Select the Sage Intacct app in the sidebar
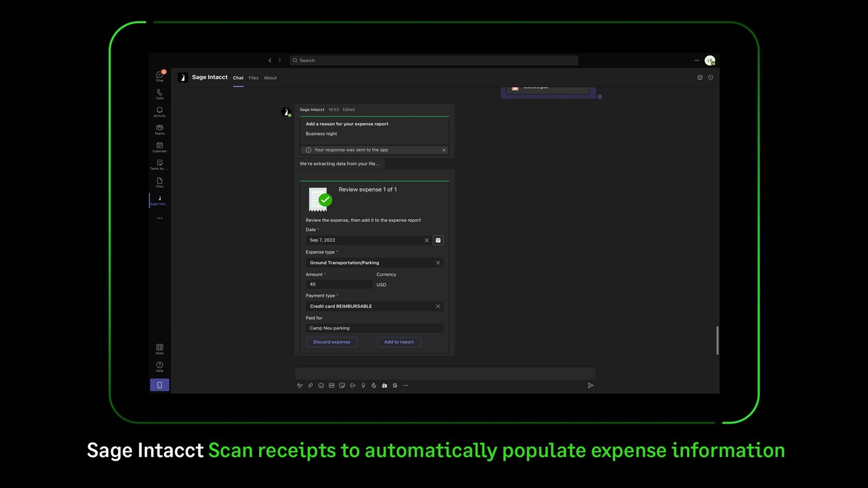868x488 pixels. (x=159, y=200)
